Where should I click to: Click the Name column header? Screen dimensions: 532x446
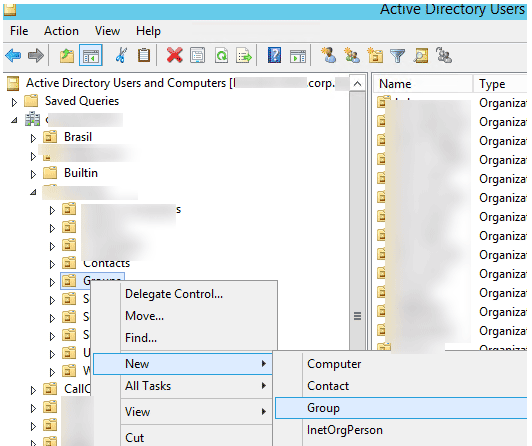click(423, 84)
